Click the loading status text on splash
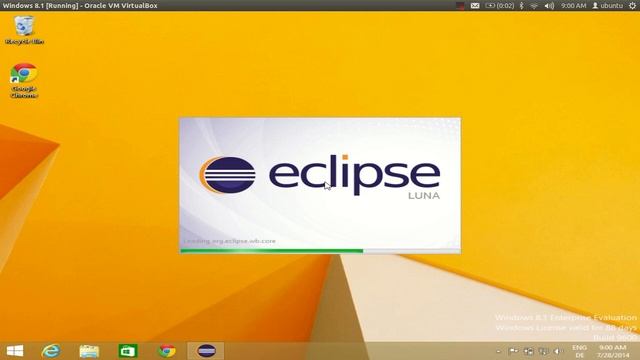 [x=229, y=241]
